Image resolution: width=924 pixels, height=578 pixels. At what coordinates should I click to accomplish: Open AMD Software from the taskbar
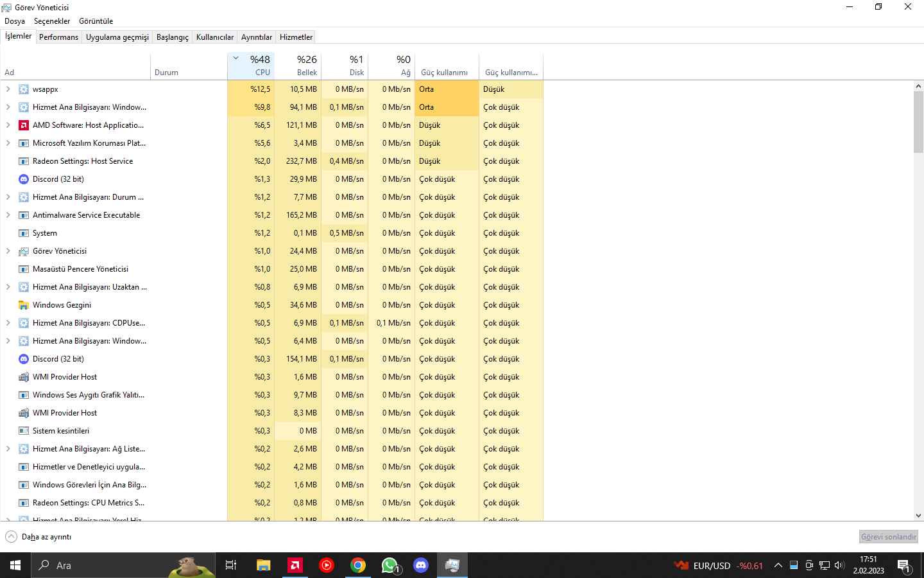[295, 565]
